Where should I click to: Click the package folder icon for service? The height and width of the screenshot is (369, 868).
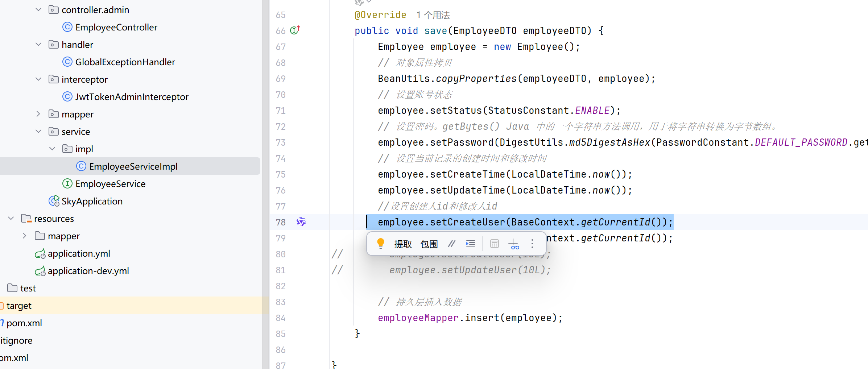click(x=54, y=132)
